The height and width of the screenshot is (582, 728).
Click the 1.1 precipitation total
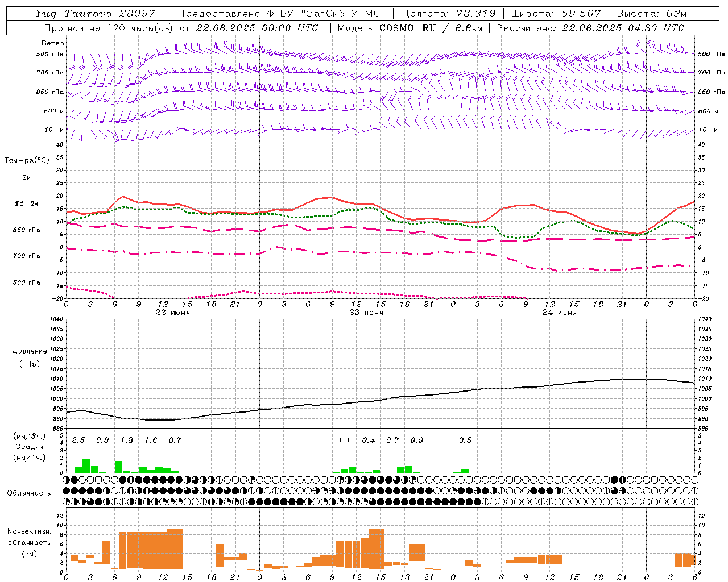pos(344,440)
